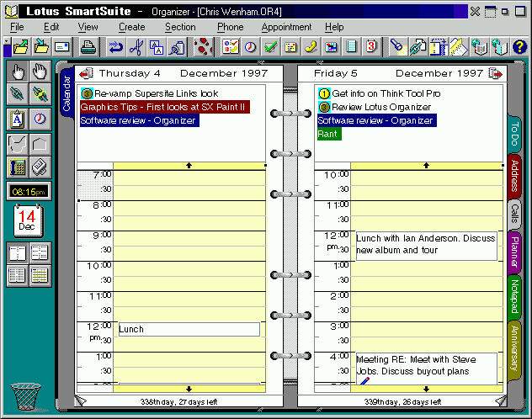
Task: Click the open file folder toolbar icon
Action: pyautogui.click(x=21, y=47)
